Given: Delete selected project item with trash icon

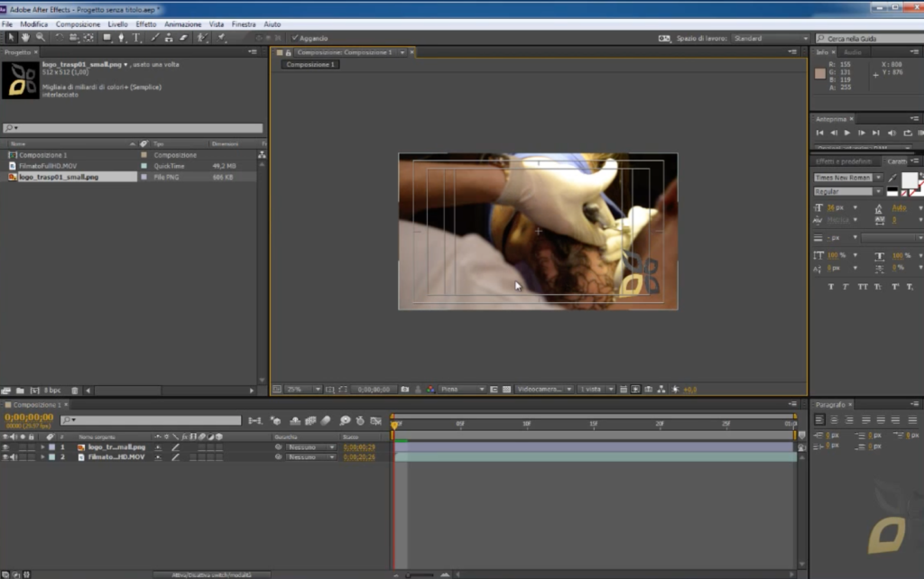Looking at the screenshot, I should pyautogui.click(x=74, y=391).
